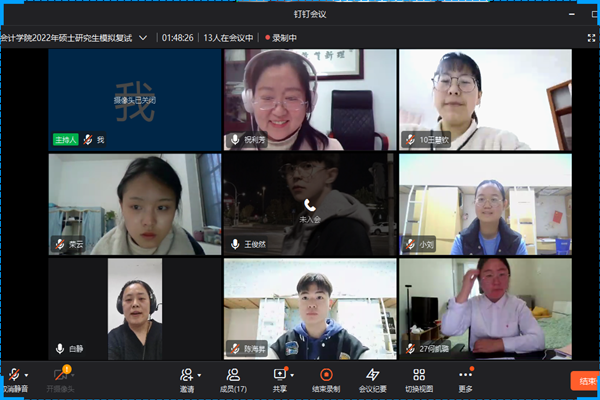Turn on the camera
The height and width of the screenshot is (400, 600).
(60, 376)
